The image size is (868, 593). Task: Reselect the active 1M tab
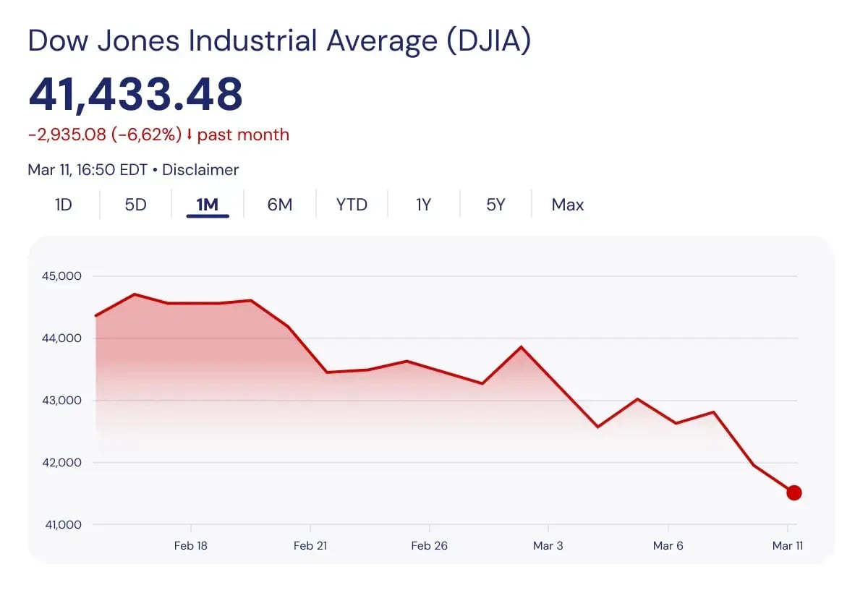coord(208,205)
